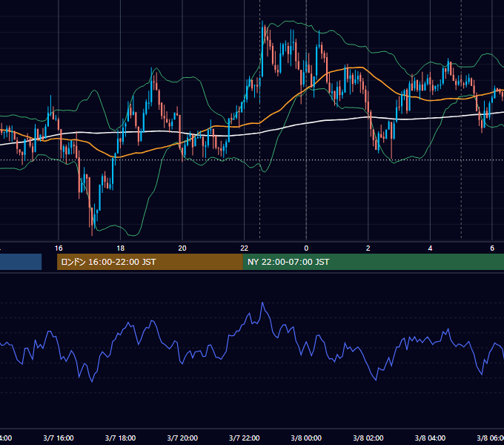
Task: Click the 6 hour label on upper axis
Action: (x=492, y=248)
